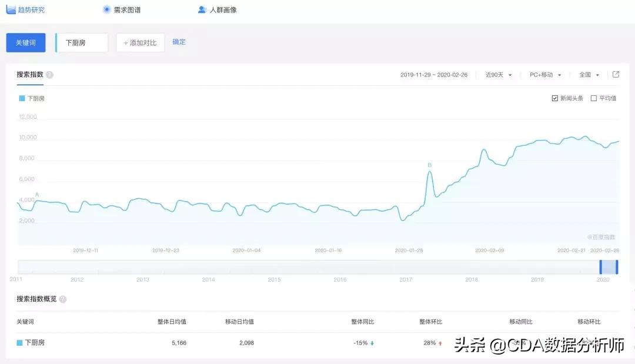Click the help icon next to 搜索指数
Viewport: 635px width, 364px height.
point(49,75)
